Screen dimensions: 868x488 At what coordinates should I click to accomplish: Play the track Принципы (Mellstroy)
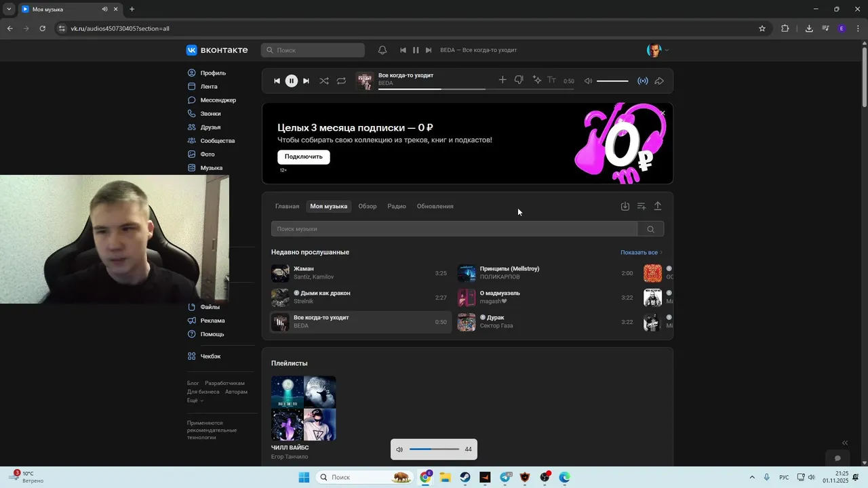(546, 273)
